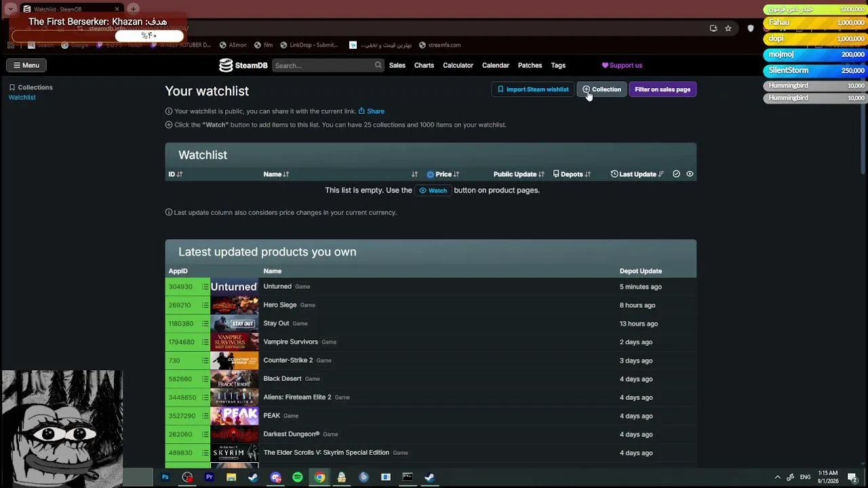The width and height of the screenshot is (868, 488).
Task: Open Spotify from the taskbar
Action: tap(297, 477)
